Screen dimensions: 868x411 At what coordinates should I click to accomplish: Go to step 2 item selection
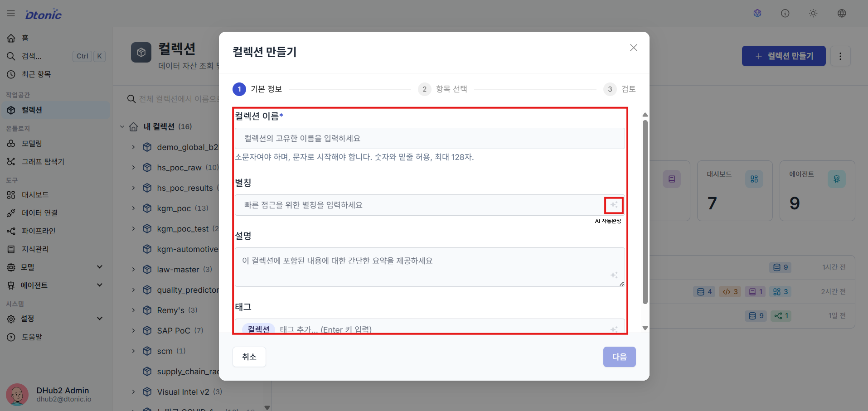pos(443,89)
